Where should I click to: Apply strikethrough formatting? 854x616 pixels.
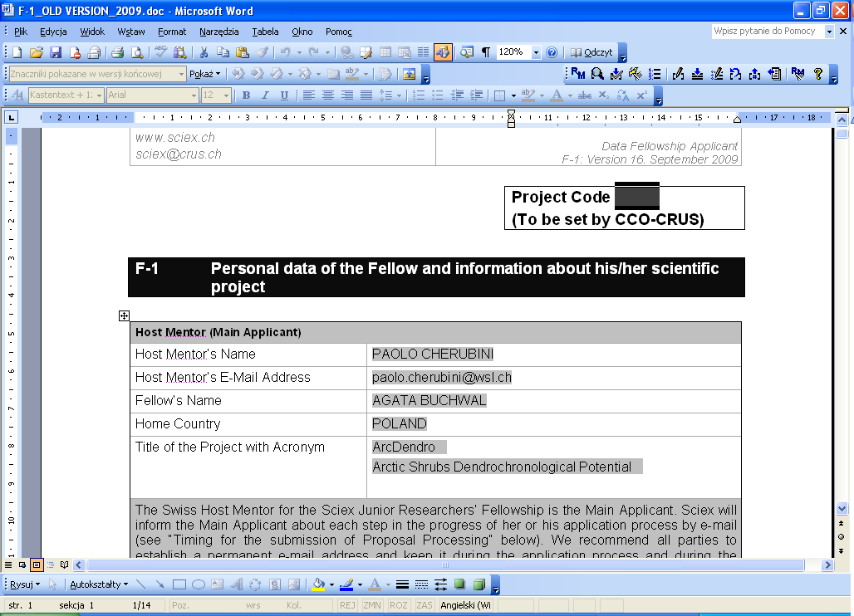[x=585, y=95]
